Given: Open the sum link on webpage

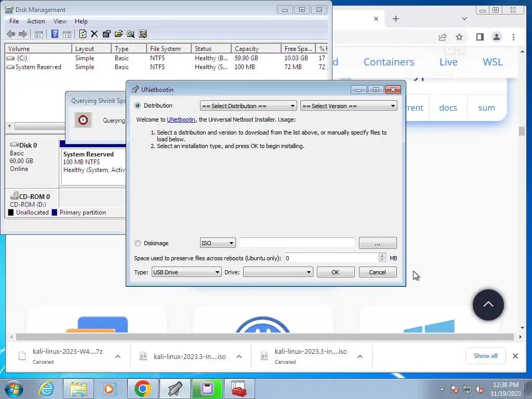Looking at the screenshot, I should 486,108.
